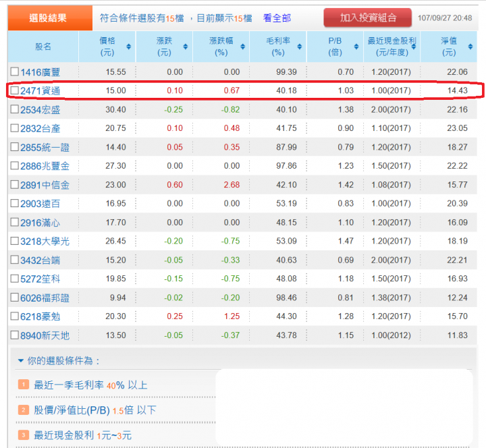Sort by 漲跌幅(%) column arrows
The image size is (486, 448).
243,47
